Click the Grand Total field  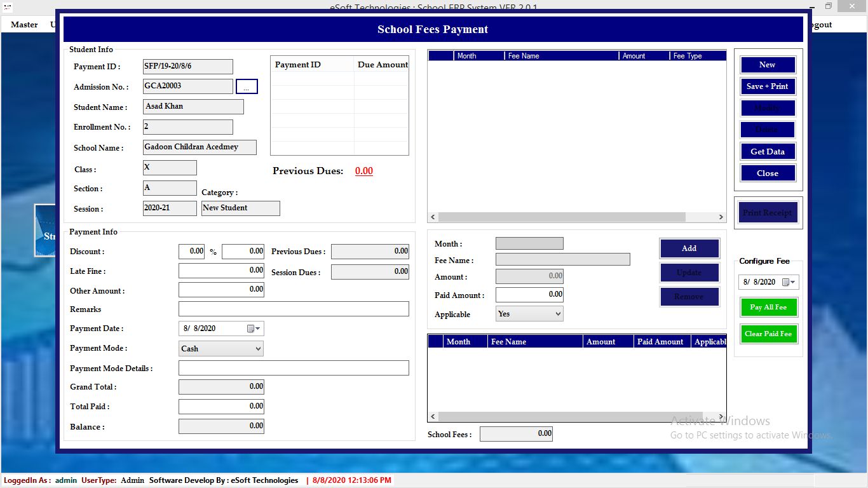point(221,387)
